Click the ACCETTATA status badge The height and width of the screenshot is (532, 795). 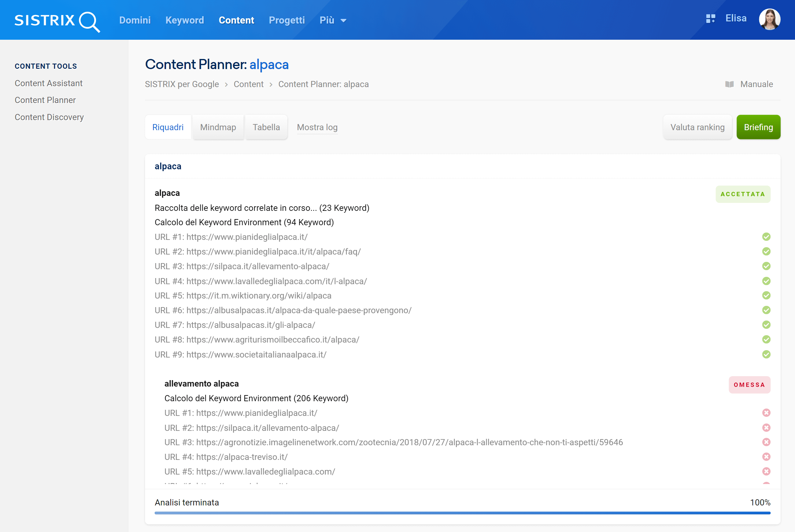743,194
